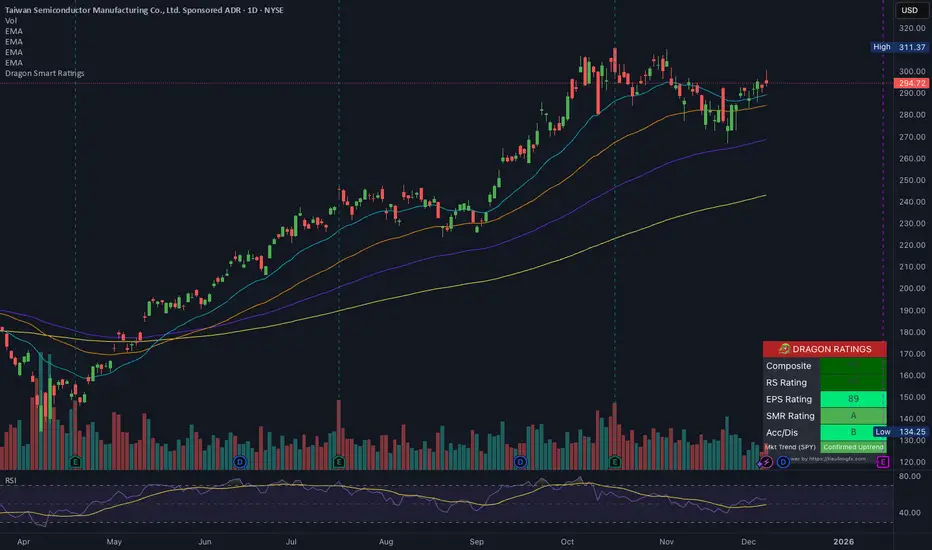Click the 180.00 price axis label
The width and height of the screenshot is (932, 550).
(912, 332)
